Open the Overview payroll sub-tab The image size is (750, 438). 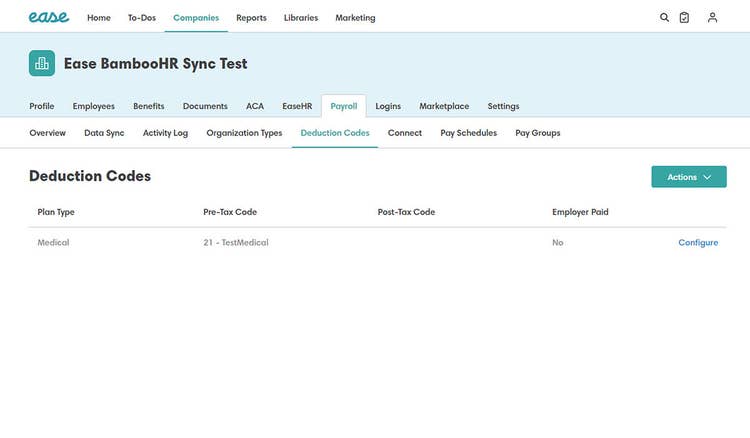point(47,133)
